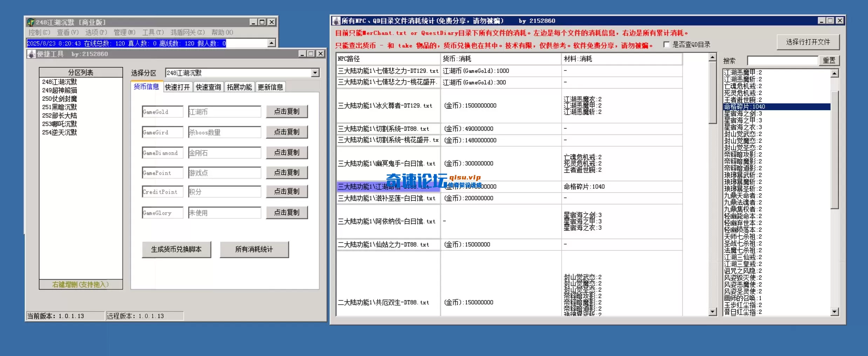Viewport: 868px width, 356px height.
Task: Click the up arrow beside the online count display
Action: click(x=272, y=43)
